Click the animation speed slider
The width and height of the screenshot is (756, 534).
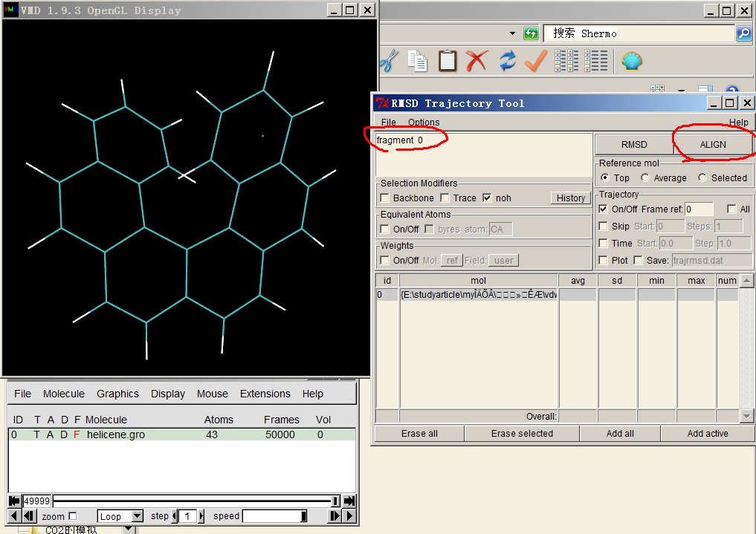(x=275, y=516)
